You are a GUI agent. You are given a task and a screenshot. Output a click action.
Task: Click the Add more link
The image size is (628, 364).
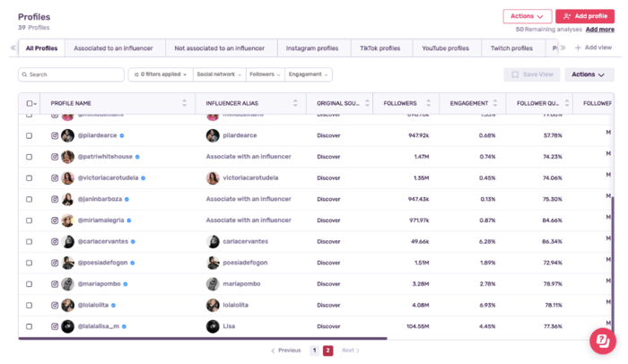pyautogui.click(x=600, y=30)
